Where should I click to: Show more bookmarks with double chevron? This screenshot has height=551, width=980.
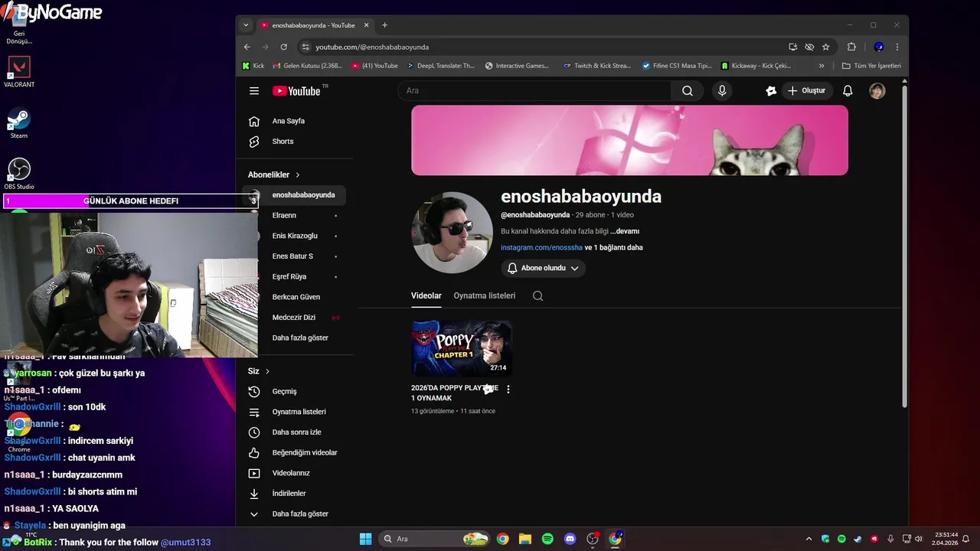coord(822,66)
